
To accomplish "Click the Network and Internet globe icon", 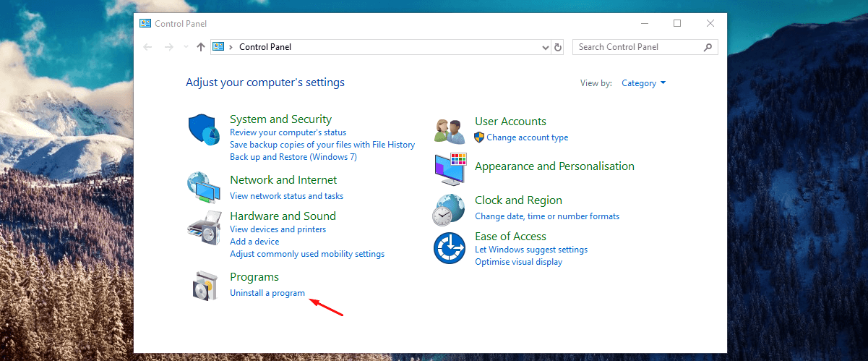I will tap(204, 187).
